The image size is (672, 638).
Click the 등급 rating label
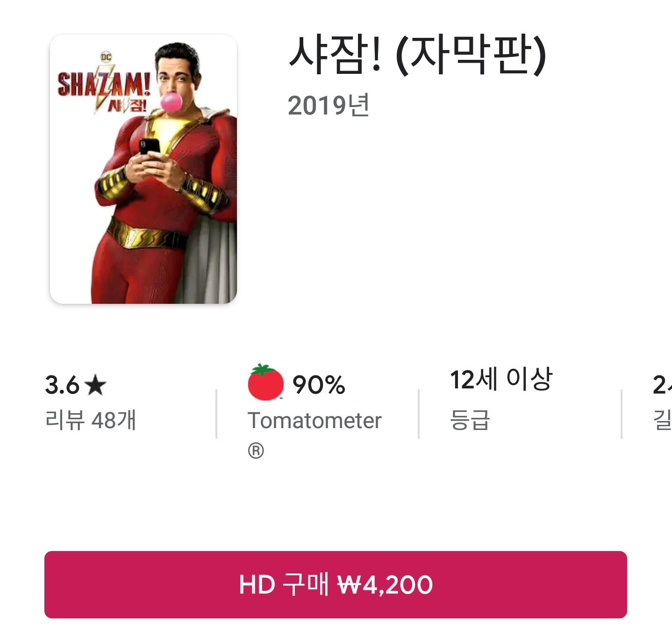click(x=470, y=420)
